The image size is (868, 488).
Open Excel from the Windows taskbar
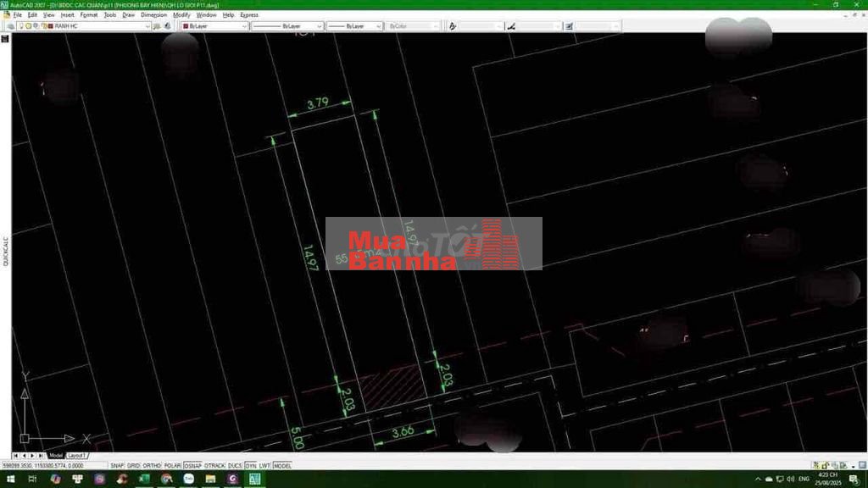[x=144, y=480]
